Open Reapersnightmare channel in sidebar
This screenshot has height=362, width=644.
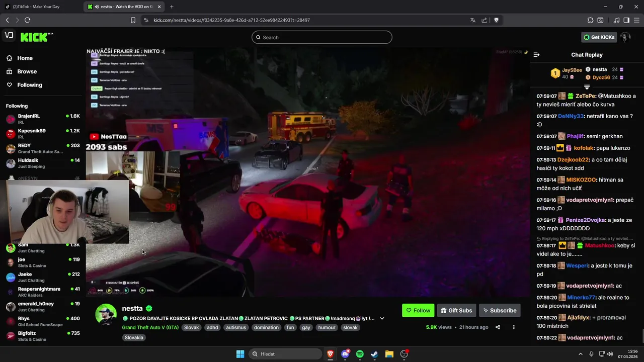point(43,292)
